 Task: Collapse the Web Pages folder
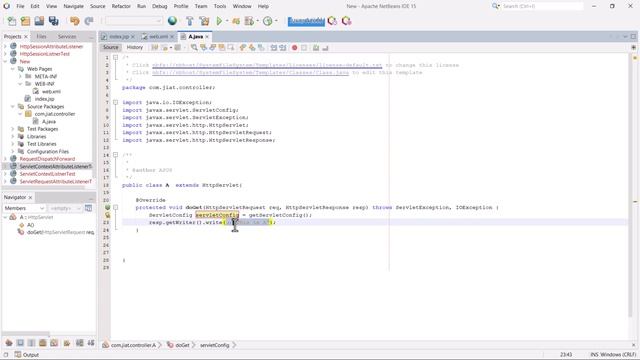[x=13, y=69]
